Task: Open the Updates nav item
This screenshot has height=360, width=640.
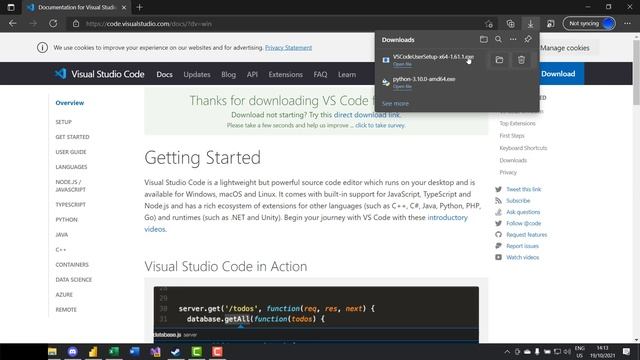Action: coord(197,74)
